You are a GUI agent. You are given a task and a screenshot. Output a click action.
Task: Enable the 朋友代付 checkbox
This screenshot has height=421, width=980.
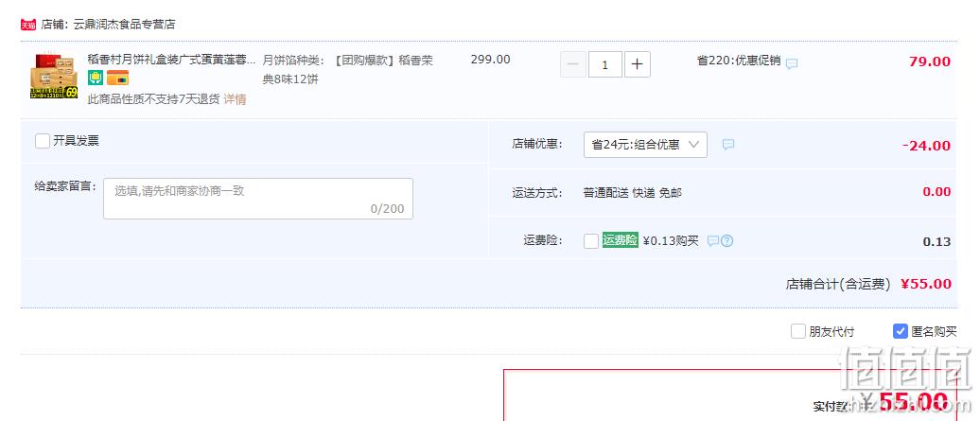pyautogui.click(x=798, y=331)
